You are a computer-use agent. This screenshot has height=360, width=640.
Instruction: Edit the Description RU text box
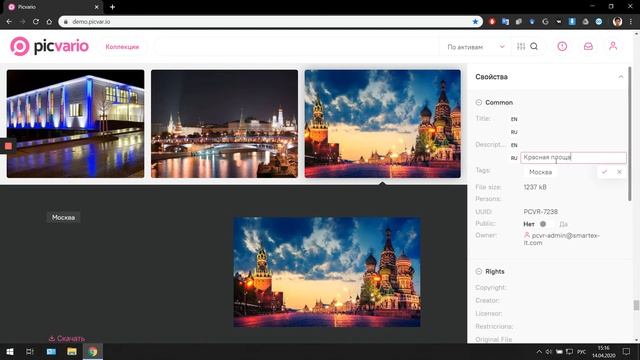(573, 158)
